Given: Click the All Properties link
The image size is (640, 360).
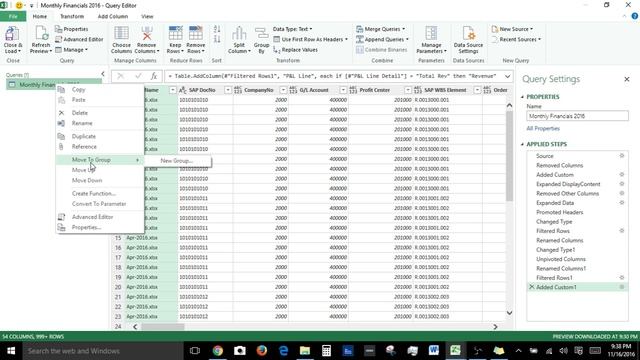Looking at the screenshot, I should click(543, 128).
